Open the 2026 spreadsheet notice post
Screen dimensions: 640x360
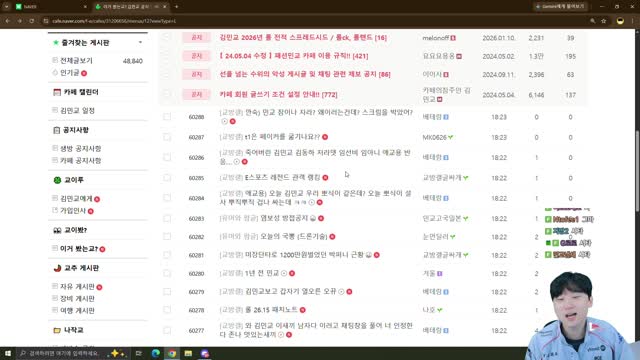click(303, 38)
